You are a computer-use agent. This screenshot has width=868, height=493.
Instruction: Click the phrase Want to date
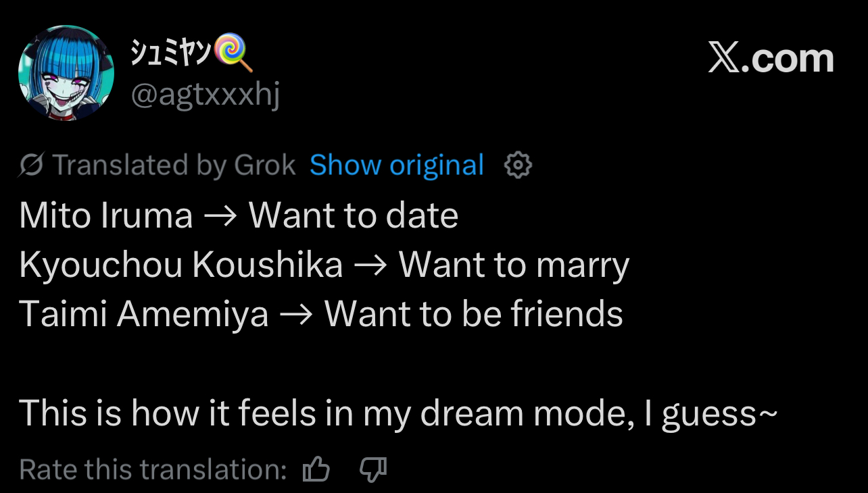point(354,215)
